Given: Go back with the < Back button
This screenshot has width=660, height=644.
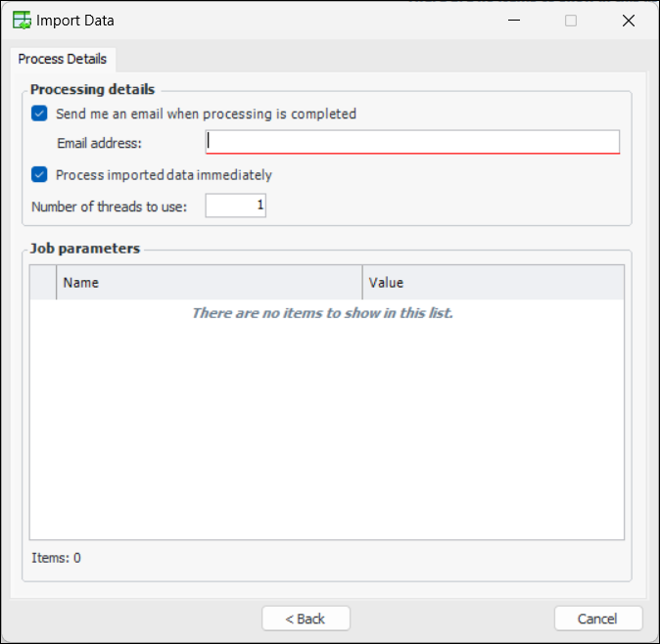Looking at the screenshot, I should (x=306, y=619).
